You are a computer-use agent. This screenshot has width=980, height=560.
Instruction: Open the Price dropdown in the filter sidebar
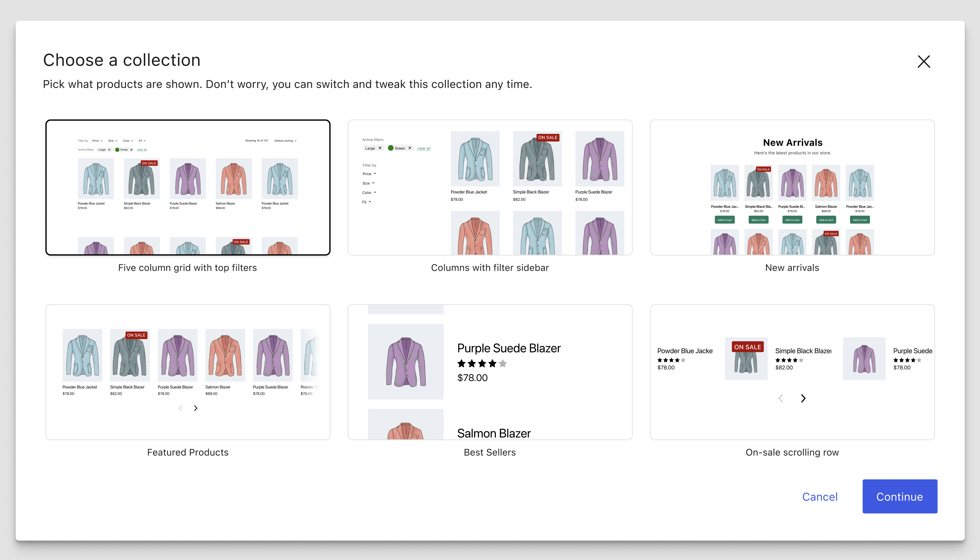(x=369, y=173)
